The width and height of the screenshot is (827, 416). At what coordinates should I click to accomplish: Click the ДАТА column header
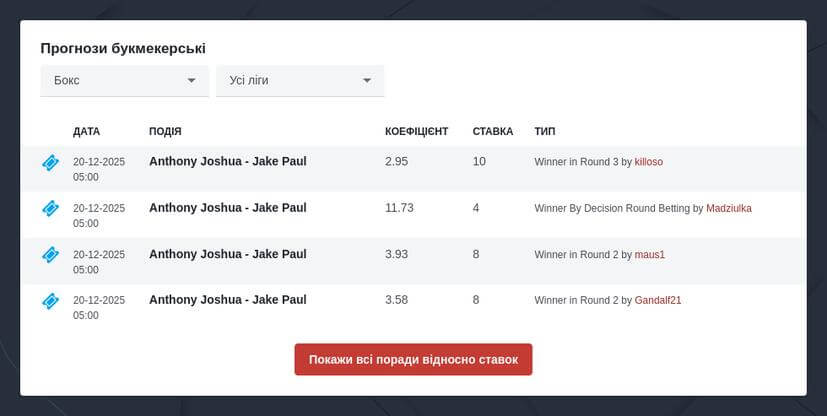(x=87, y=131)
